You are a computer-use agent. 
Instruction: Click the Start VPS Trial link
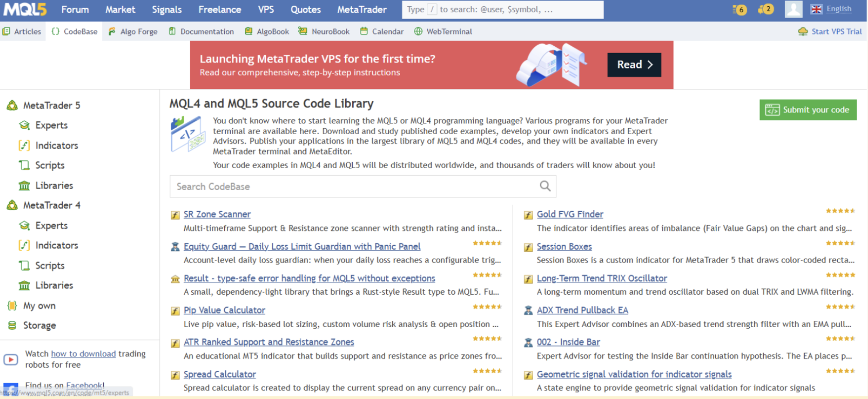837,31
